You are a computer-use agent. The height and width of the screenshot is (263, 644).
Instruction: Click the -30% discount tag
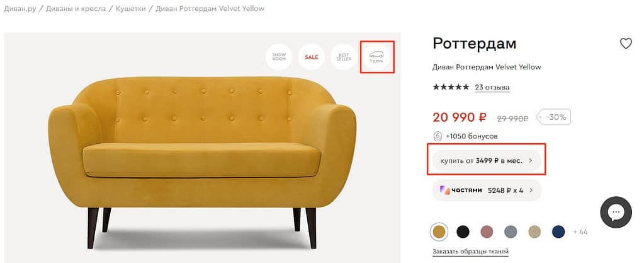point(555,117)
